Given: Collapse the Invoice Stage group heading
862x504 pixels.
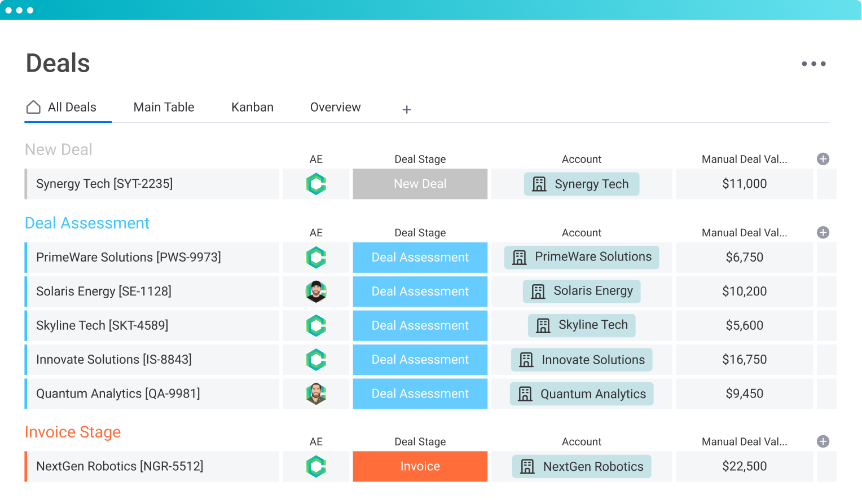Looking at the screenshot, I should 73,432.
